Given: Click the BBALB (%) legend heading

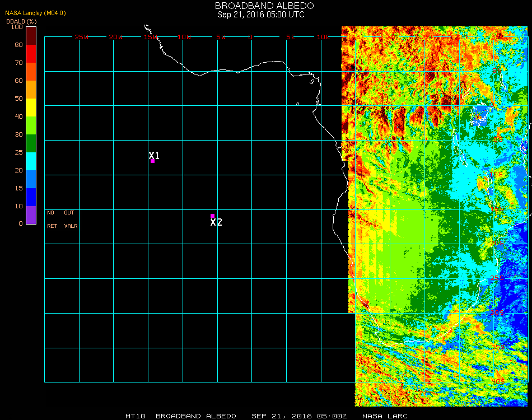Looking at the screenshot, I should coord(22,21).
